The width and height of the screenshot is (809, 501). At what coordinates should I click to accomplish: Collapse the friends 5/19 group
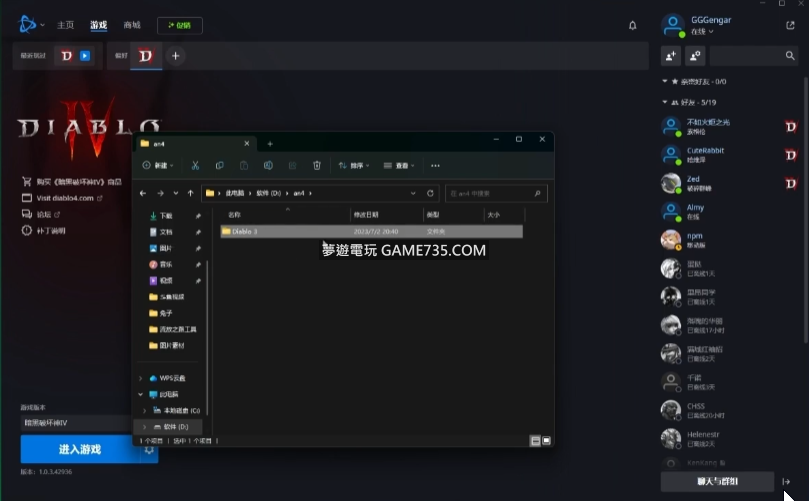coord(689,102)
